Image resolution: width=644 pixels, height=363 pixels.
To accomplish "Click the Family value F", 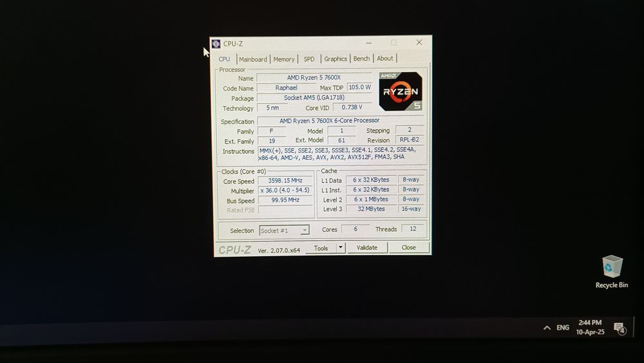I will (x=272, y=131).
